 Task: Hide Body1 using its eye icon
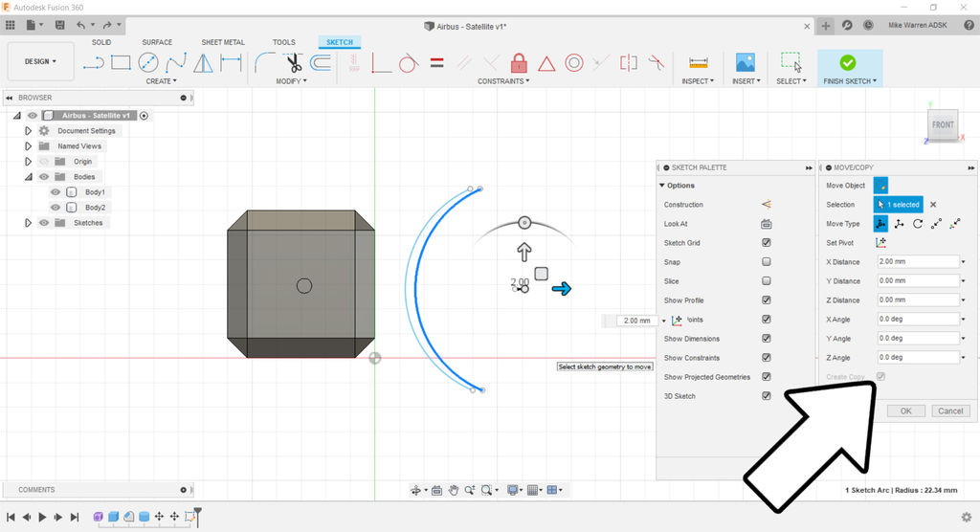[x=56, y=192]
